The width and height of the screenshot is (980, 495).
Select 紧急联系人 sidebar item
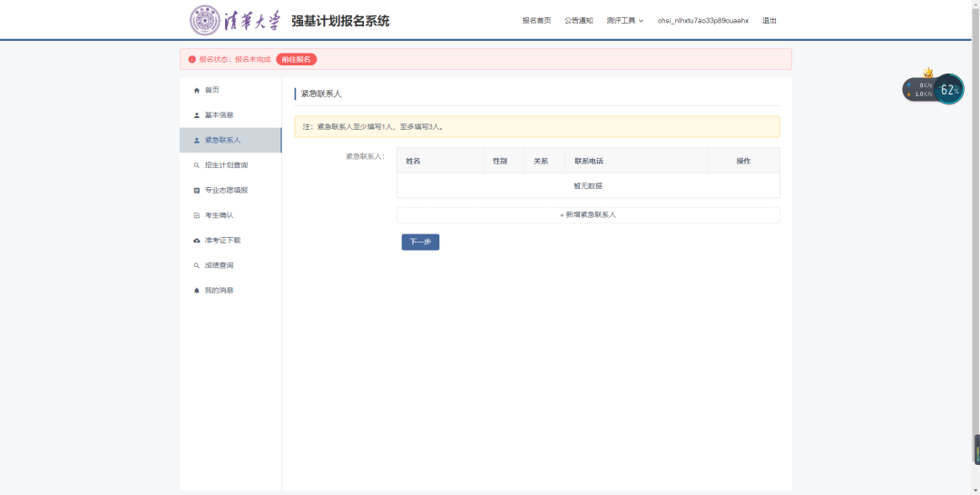click(x=230, y=140)
